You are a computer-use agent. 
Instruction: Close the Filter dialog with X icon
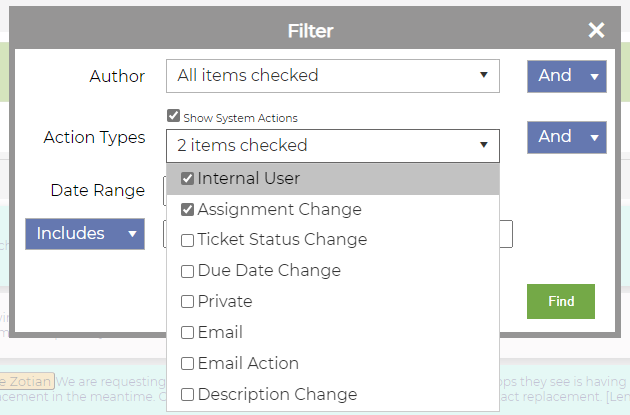coord(596,30)
